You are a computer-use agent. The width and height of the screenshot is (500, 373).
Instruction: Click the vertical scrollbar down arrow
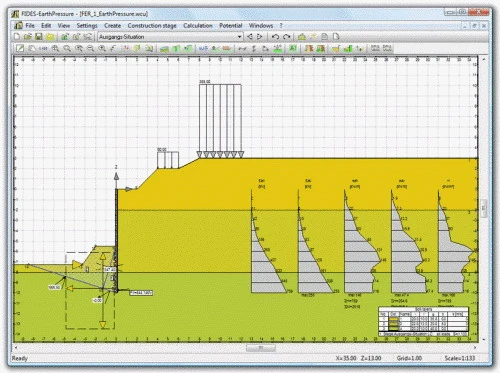pos(484,339)
